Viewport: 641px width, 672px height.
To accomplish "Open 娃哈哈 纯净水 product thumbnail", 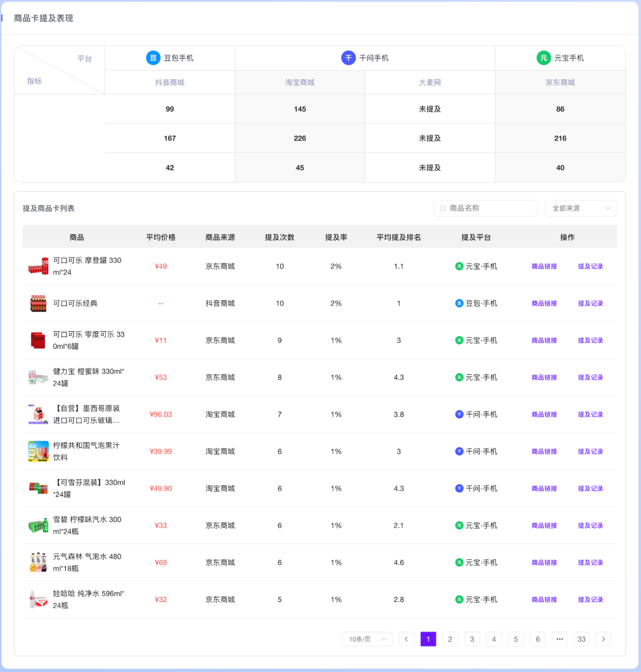I will pyautogui.click(x=38, y=600).
